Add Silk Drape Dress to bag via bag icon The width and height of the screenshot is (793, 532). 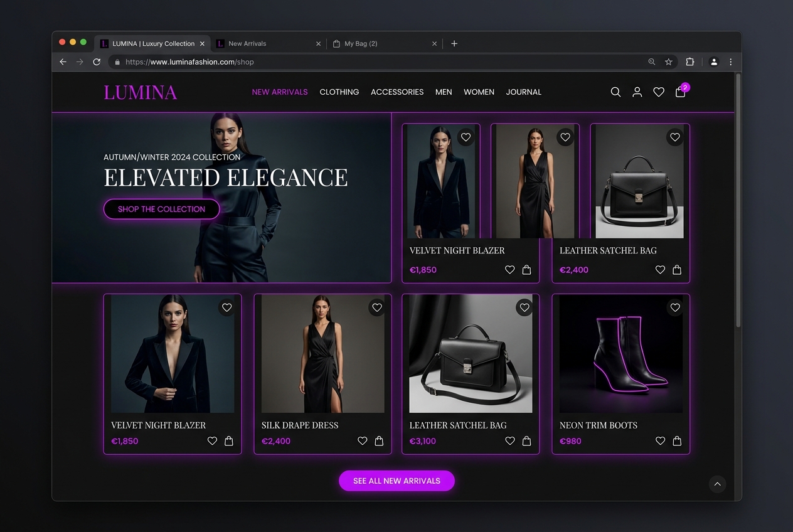click(x=379, y=441)
